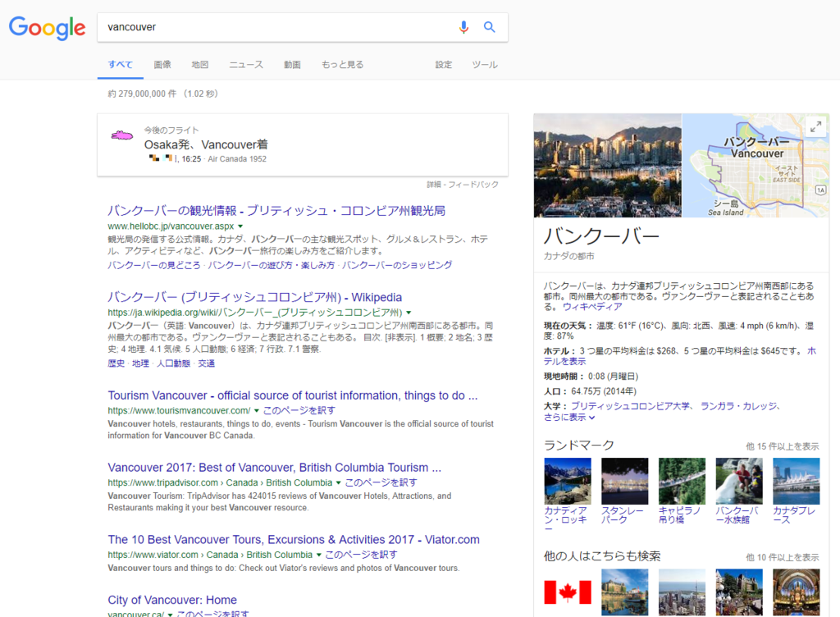This screenshot has width=840, height=617.
Task: Open 設定 settings menu
Action: coord(444,64)
